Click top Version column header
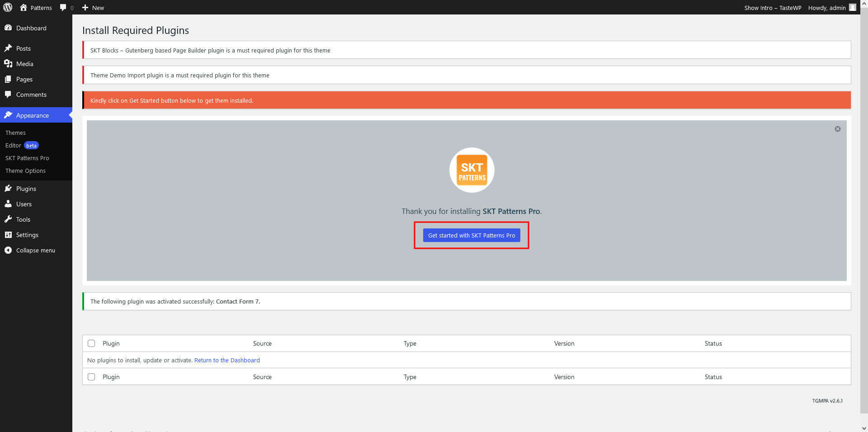The height and width of the screenshot is (432, 868). [564, 343]
